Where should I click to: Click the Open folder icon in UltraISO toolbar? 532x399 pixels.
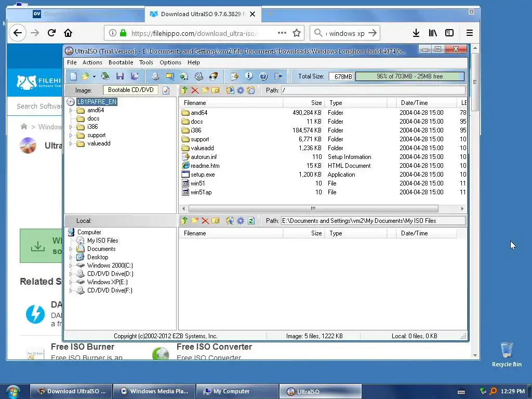(86, 76)
